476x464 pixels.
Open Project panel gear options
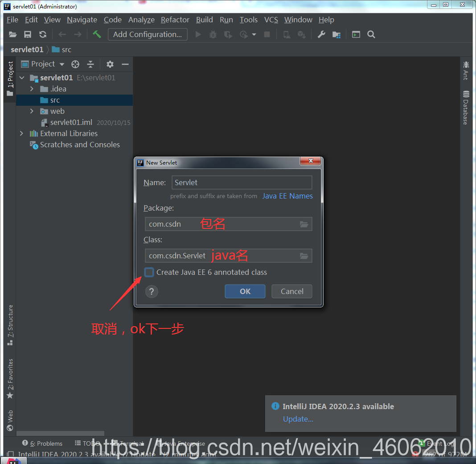(110, 64)
